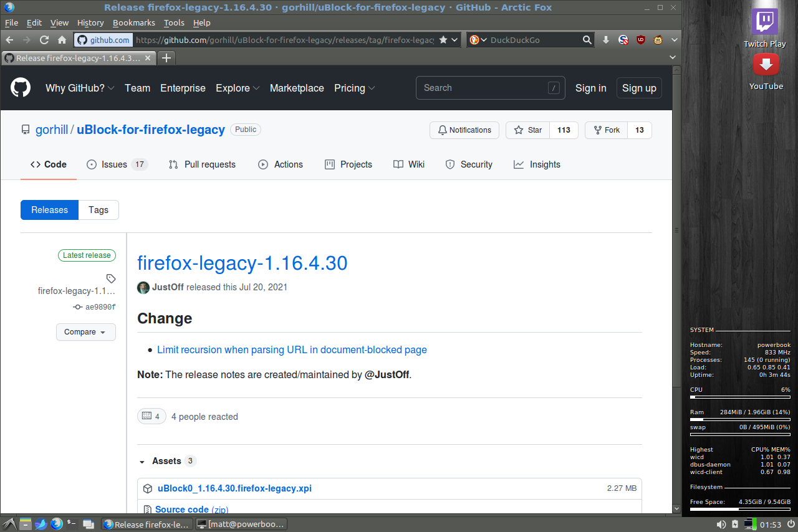The width and height of the screenshot is (798, 532).
Task: Click the Sign in link
Action: (591, 88)
